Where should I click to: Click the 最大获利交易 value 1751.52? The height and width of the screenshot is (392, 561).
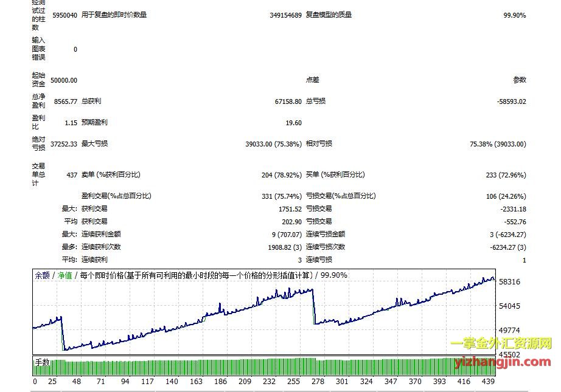(290, 209)
